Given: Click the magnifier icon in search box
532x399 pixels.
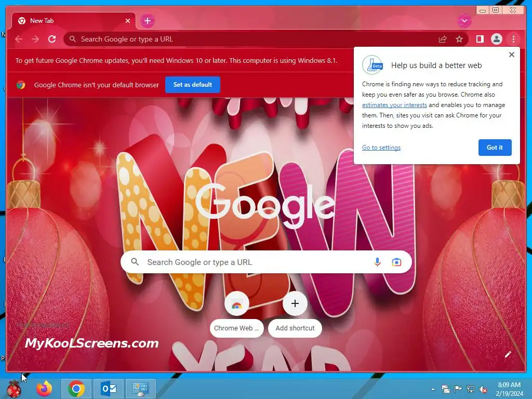Looking at the screenshot, I should pos(135,262).
